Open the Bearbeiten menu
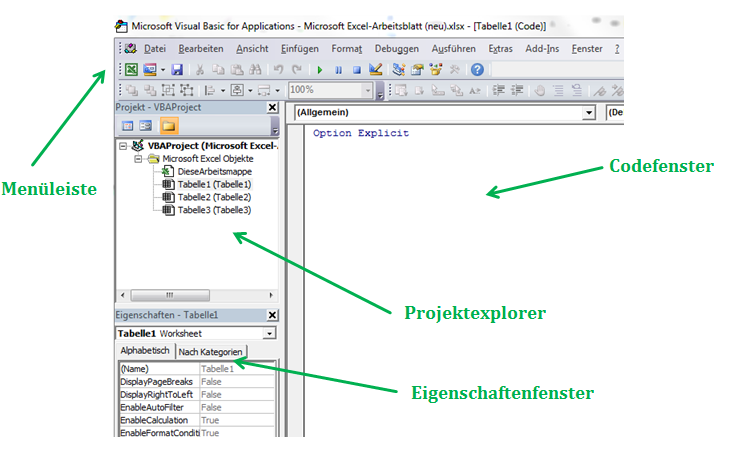The height and width of the screenshot is (453, 738). [x=201, y=49]
